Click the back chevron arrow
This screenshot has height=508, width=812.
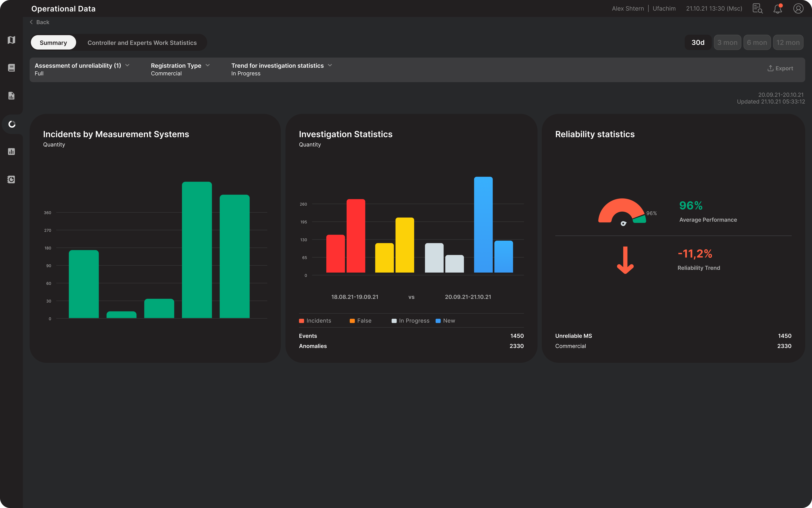tap(31, 22)
